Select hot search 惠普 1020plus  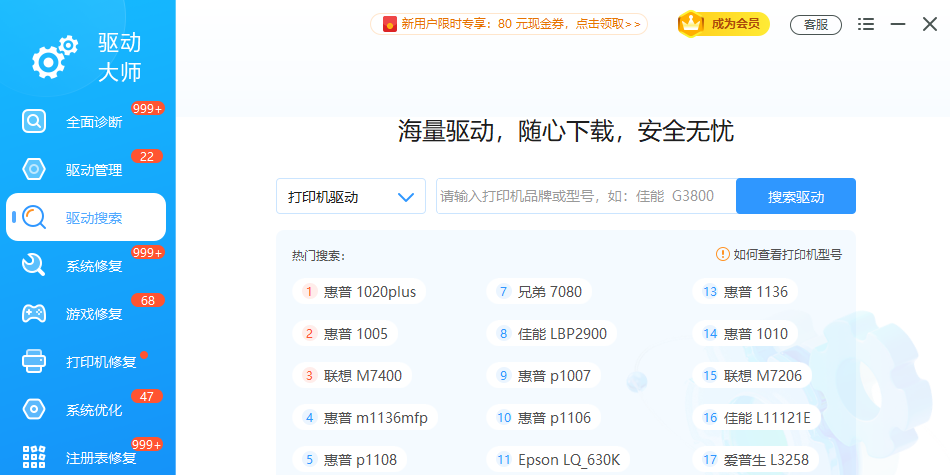coord(359,291)
